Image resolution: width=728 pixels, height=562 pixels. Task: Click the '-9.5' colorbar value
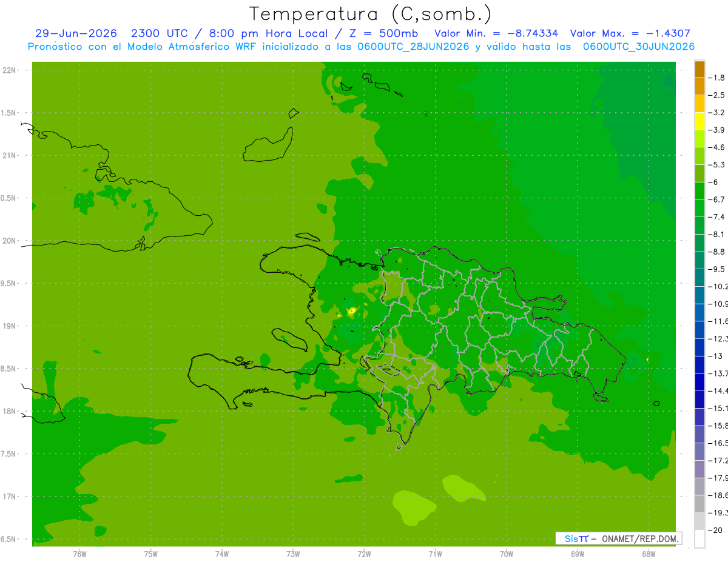(x=717, y=269)
